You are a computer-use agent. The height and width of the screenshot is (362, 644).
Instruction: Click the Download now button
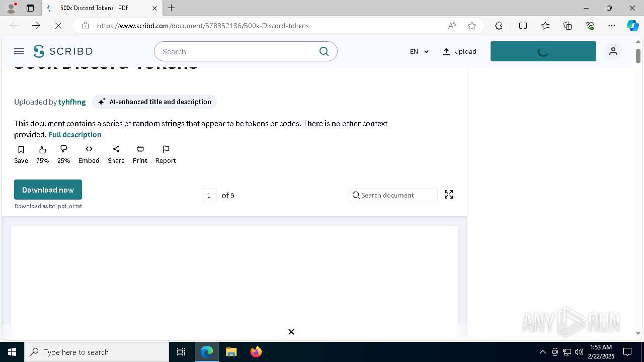click(x=48, y=190)
